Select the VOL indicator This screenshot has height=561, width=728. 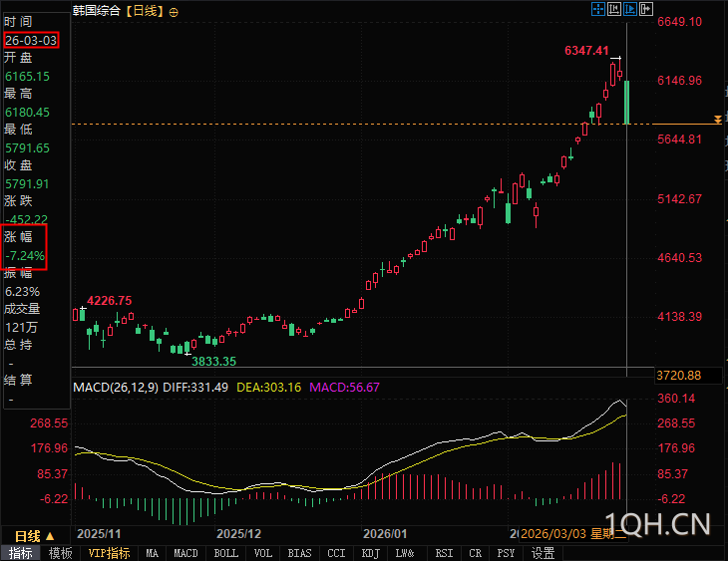tap(263, 553)
